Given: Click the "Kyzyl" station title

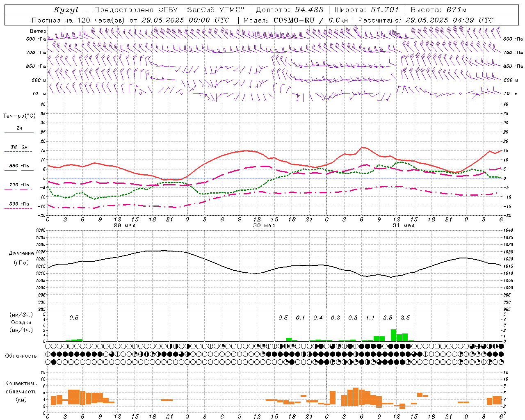Looking at the screenshot, I should pos(66,10).
